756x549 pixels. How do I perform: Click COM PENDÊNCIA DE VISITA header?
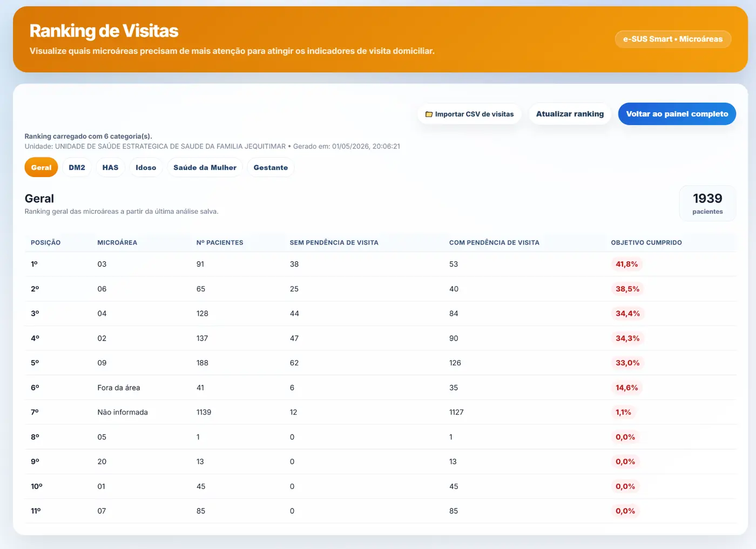(x=494, y=242)
